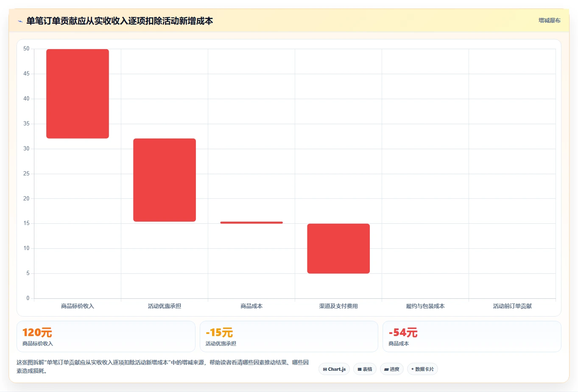This screenshot has width=578, height=392.
Task: Click the y-axis value 30
Action: pyautogui.click(x=26, y=149)
